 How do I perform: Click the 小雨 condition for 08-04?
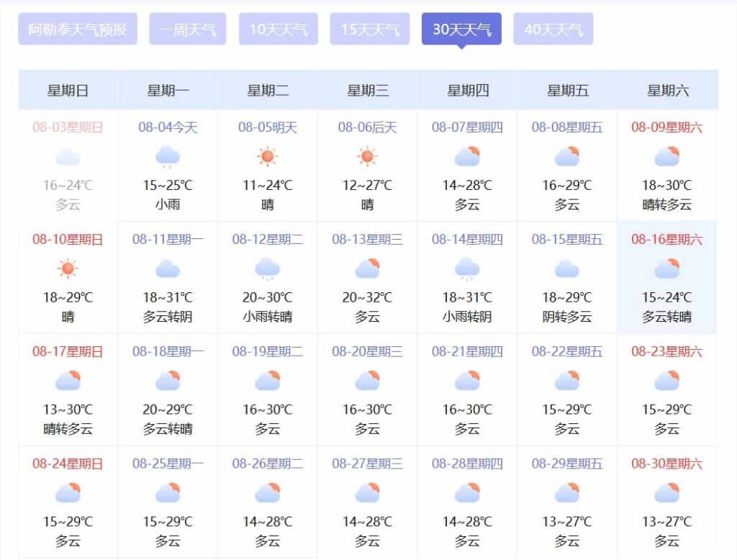168,204
